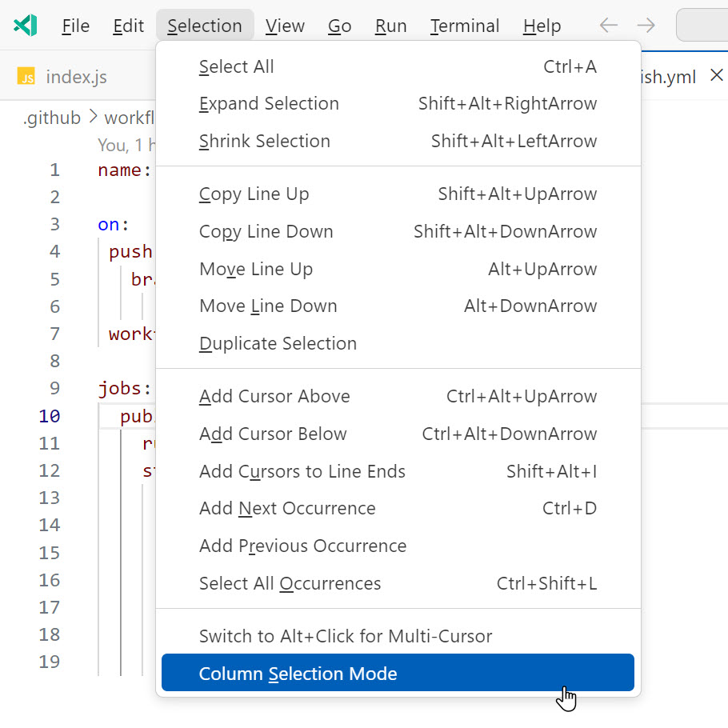Click the 'push' key on line 4

point(130,252)
